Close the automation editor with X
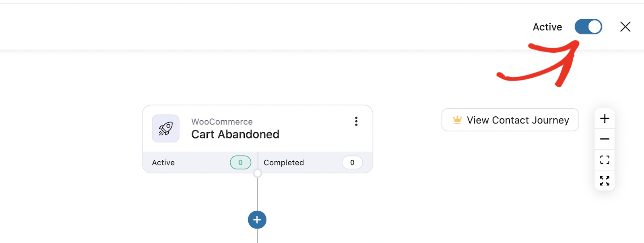The image size is (644, 243). coord(625,27)
